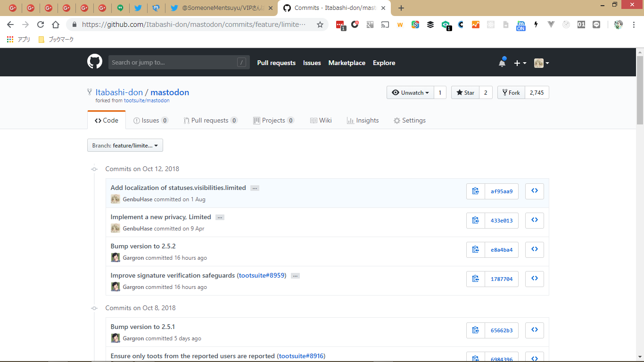This screenshot has width=644, height=362.
Task: Click the GitHub Octocat logo
Action: [x=95, y=62]
